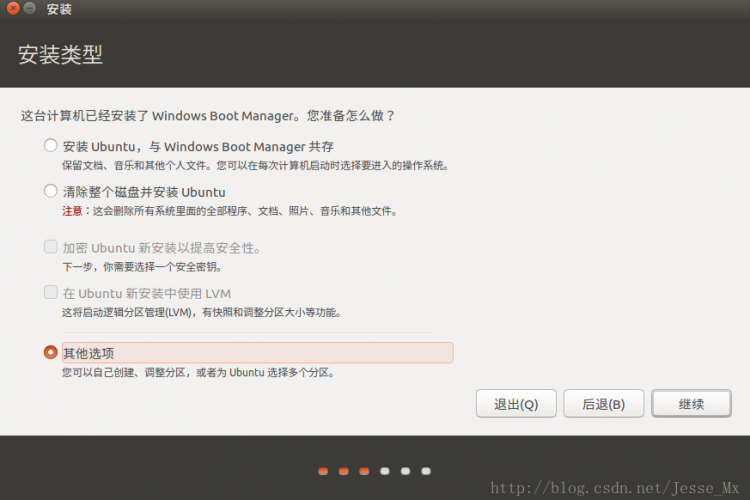Click the 保留文档 description line
This screenshot has height=500, width=750.
(255, 166)
